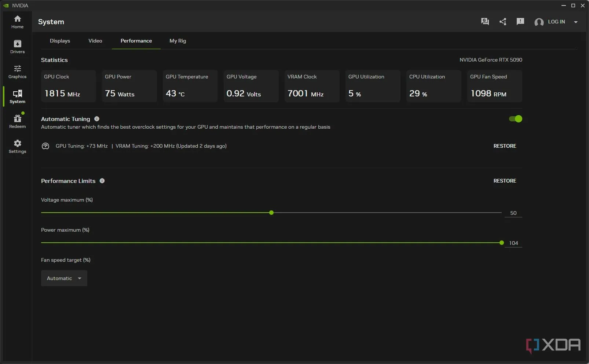Click the Voltage maximum slider handle
Screen dimensions: 589x364
271,213
